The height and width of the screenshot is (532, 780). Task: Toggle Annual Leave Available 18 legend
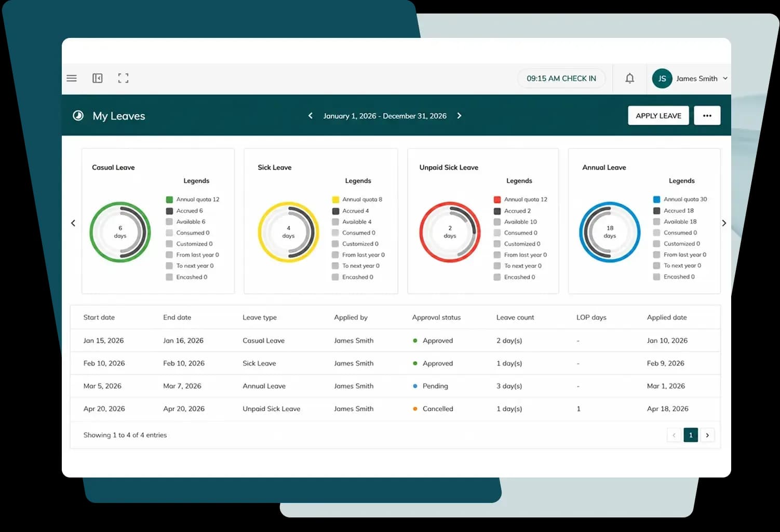675,222
